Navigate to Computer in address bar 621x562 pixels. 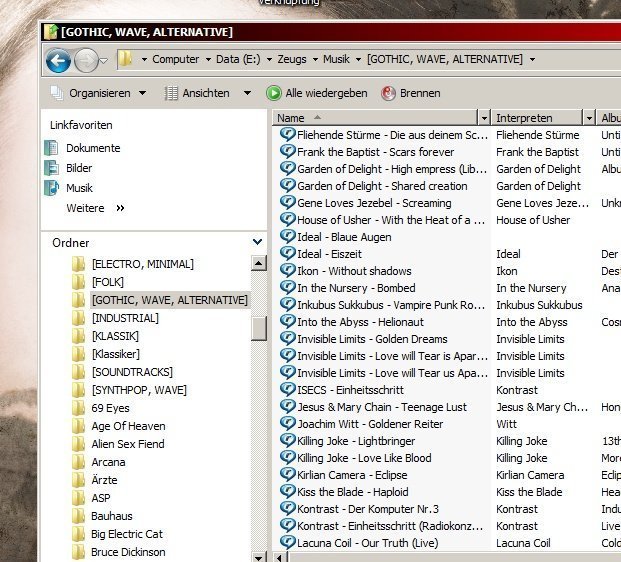pos(175,59)
